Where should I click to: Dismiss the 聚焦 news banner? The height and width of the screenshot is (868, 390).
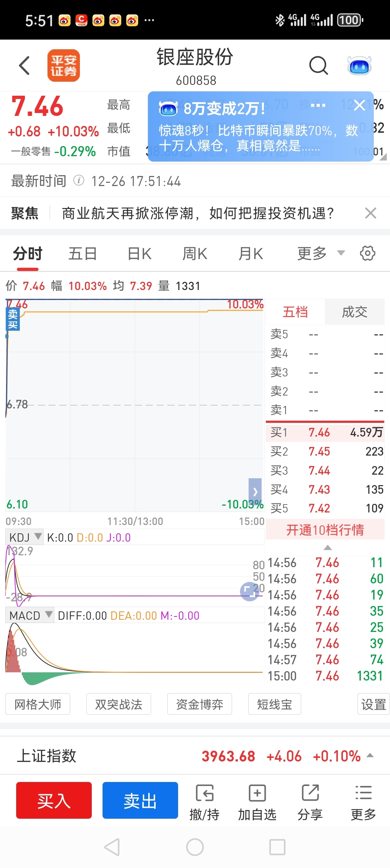pos(371,213)
